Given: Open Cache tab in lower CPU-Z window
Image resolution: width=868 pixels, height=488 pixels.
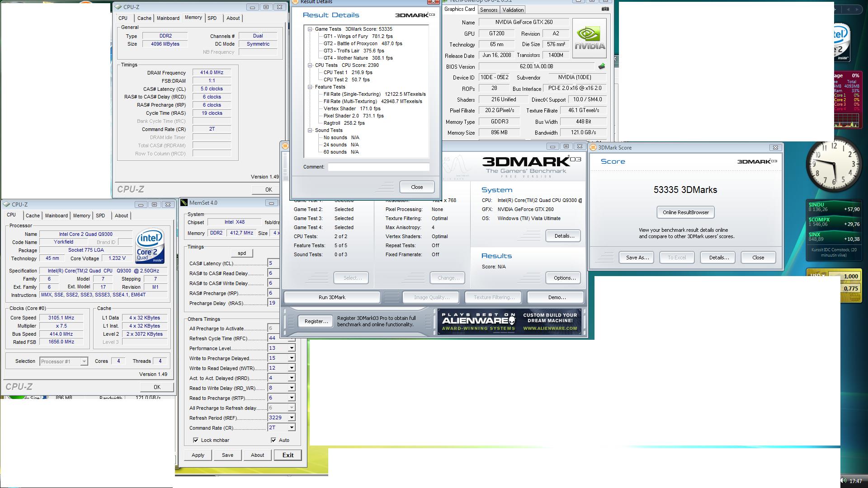Looking at the screenshot, I should click(33, 216).
